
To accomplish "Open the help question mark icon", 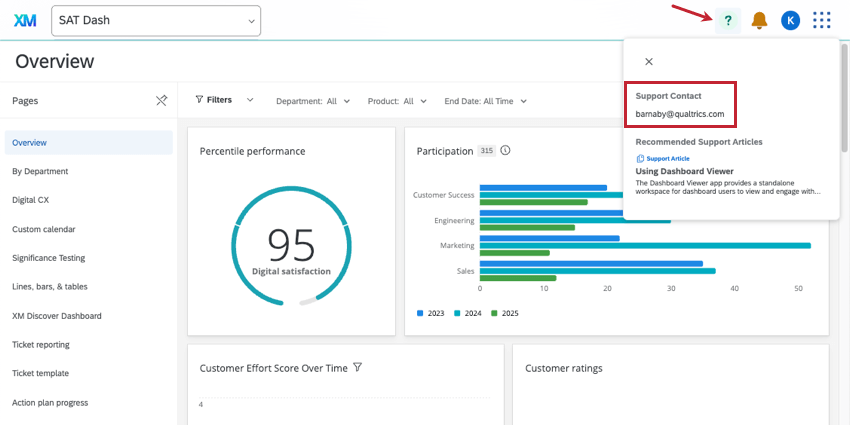I will click(x=727, y=20).
